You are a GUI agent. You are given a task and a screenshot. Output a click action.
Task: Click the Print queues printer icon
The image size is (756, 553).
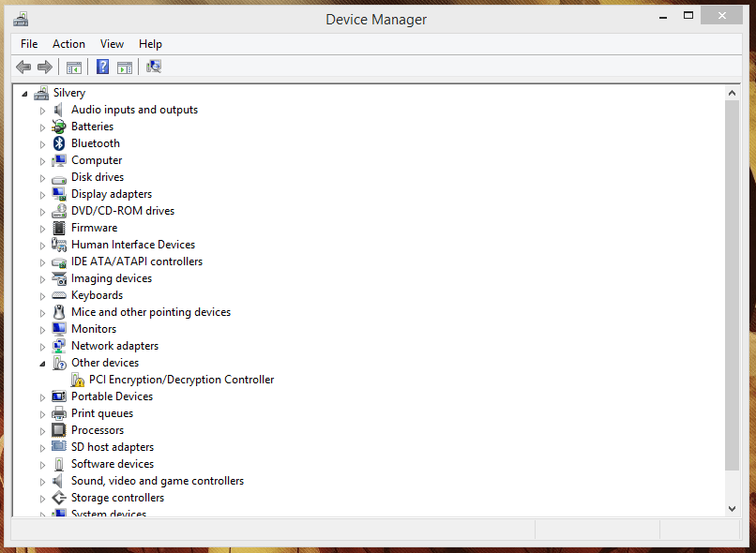[59, 412]
